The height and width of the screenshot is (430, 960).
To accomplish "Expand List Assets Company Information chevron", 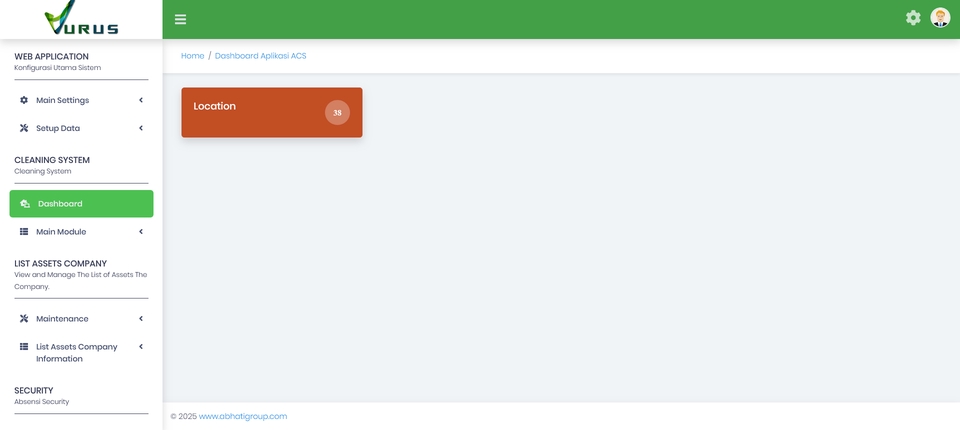I will tap(141, 347).
